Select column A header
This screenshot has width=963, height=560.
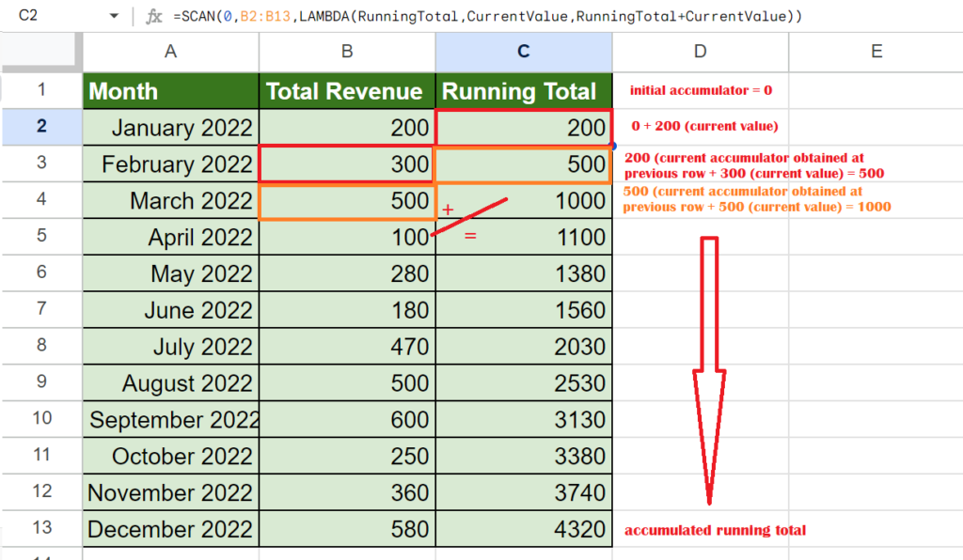click(x=170, y=52)
